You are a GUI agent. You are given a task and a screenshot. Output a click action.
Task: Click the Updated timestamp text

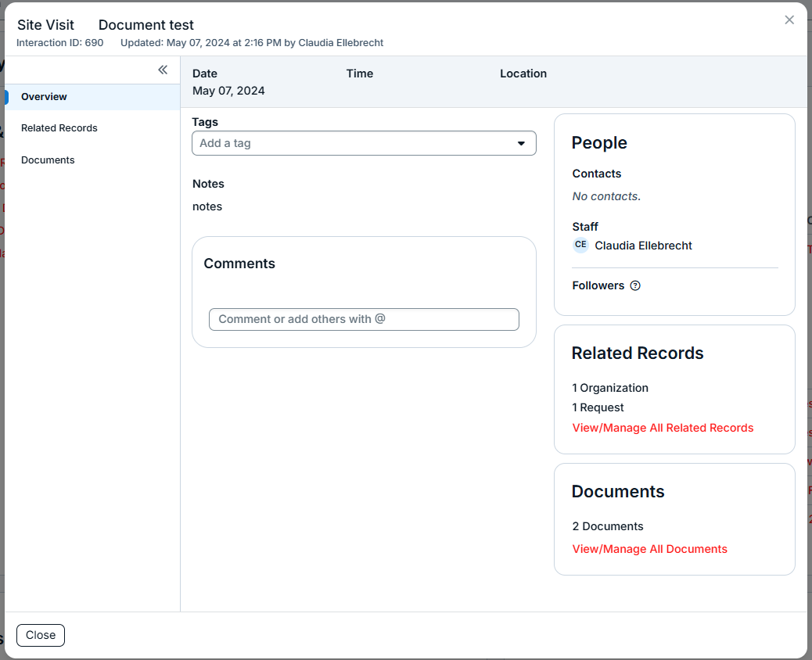(x=252, y=42)
